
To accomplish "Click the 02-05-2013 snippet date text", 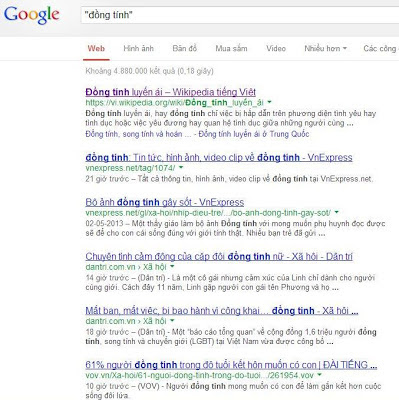I will (104, 223).
